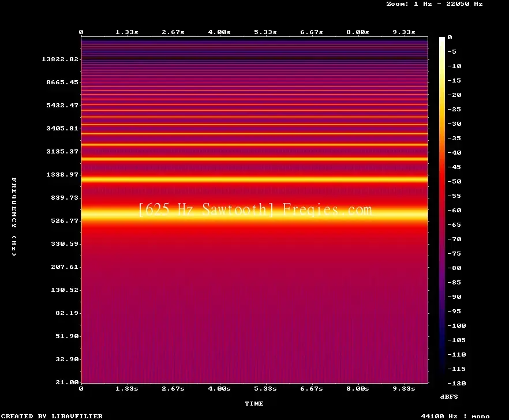Click the 82.19 frequency label

click(67, 313)
